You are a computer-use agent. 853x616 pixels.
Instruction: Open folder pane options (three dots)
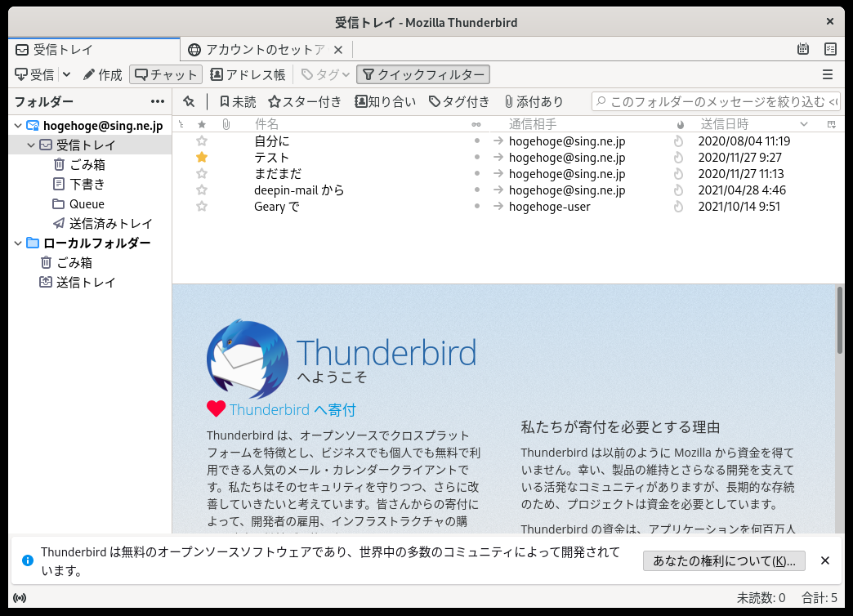[x=158, y=102]
